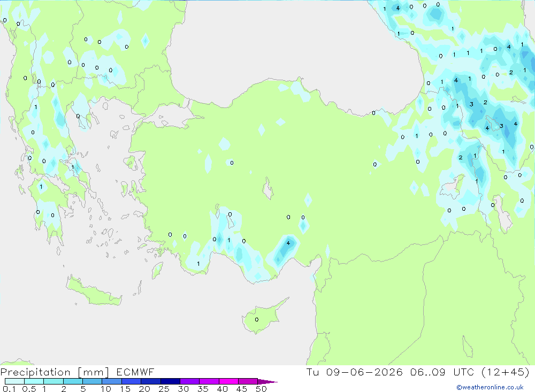
Task: Select the 35–40 mm legend swatch
Action: click(x=209, y=381)
